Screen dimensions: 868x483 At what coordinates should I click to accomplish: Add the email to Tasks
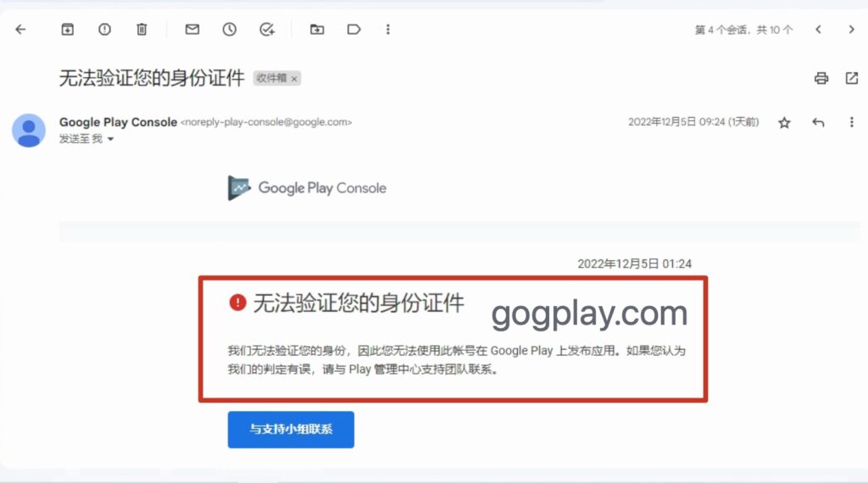coord(267,30)
